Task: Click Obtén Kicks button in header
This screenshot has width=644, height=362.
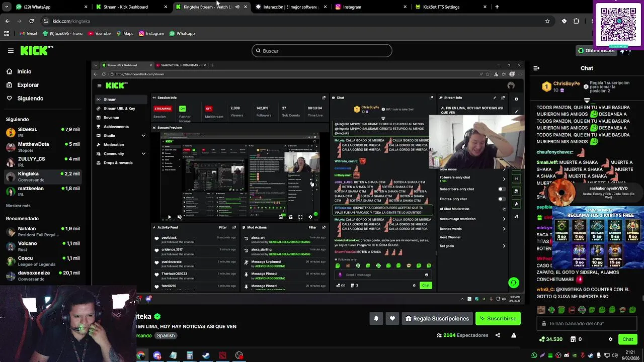Action: pyautogui.click(x=596, y=51)
